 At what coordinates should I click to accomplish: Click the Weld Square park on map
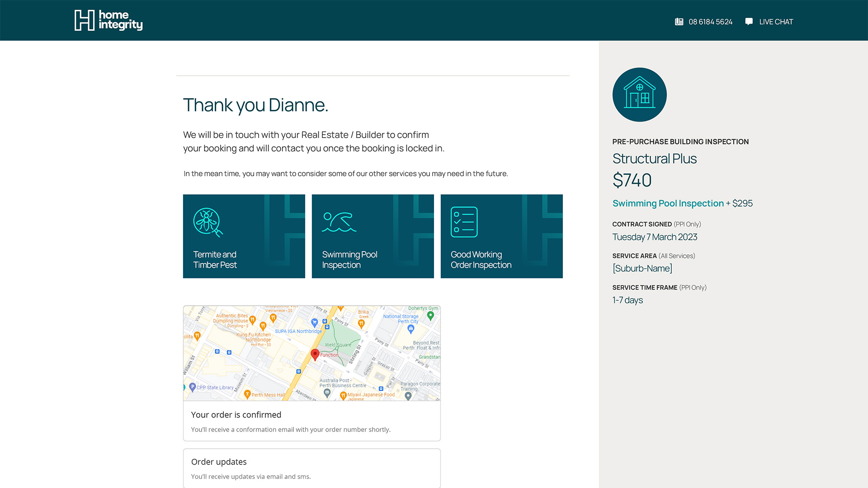point(338,345)
